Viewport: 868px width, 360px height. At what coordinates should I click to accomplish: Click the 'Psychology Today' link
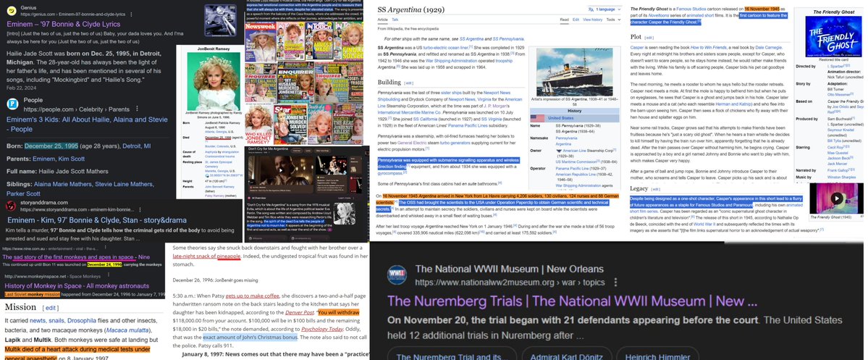322,329
